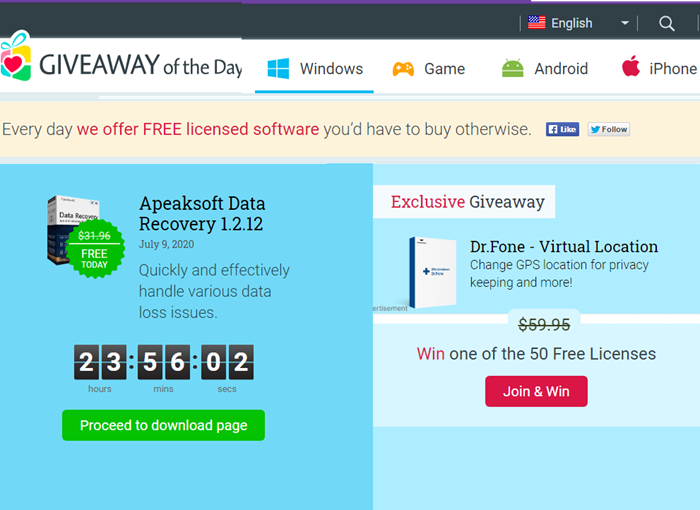Click the Facebook Like button
Viewport: 700px width, 510px height.
(x=562, y=130)
